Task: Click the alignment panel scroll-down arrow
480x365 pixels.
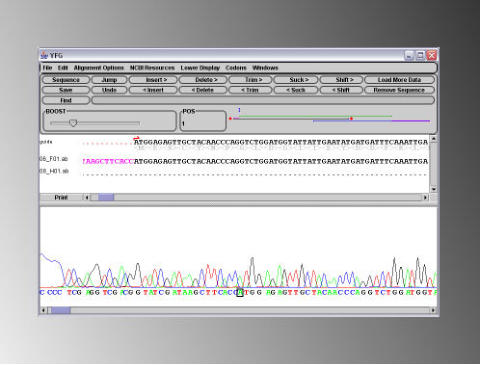Action: click(x=434, y=189)
